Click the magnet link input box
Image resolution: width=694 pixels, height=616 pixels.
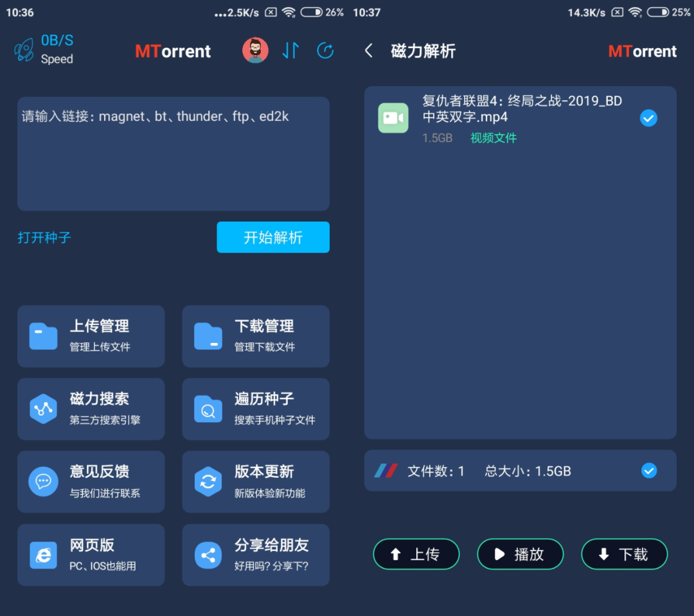coord(173,153)
